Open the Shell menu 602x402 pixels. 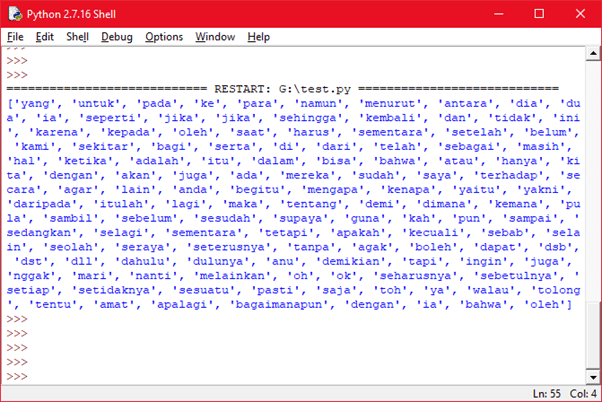(x=77, y=37)
